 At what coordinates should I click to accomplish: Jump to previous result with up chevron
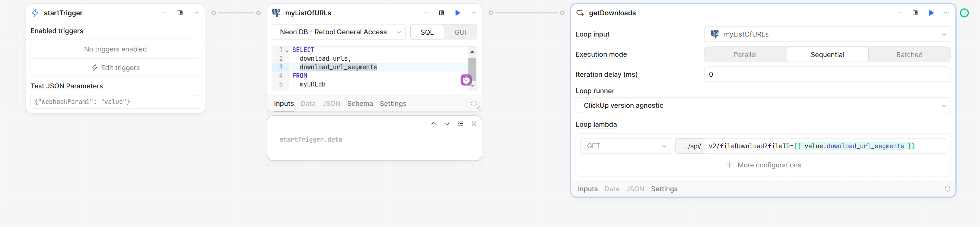click(x=434, y=123)
